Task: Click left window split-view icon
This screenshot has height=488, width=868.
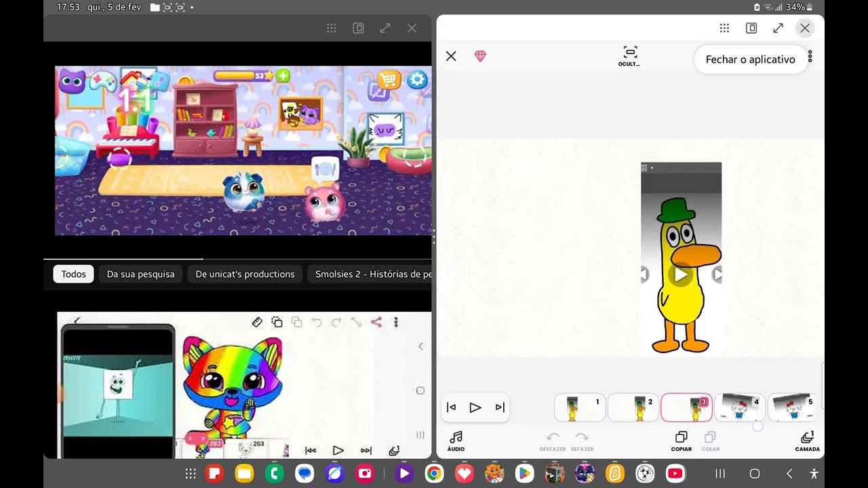Action: [x=358, y=28]
